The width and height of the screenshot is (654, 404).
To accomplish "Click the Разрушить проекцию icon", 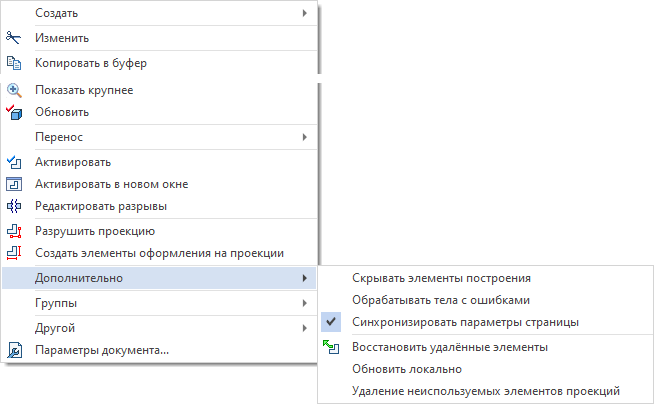I will click(x=14, y=231).
